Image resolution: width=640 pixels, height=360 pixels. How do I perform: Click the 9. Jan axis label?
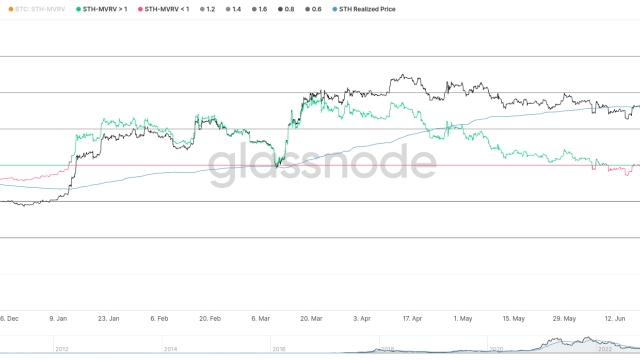(58, 318)
